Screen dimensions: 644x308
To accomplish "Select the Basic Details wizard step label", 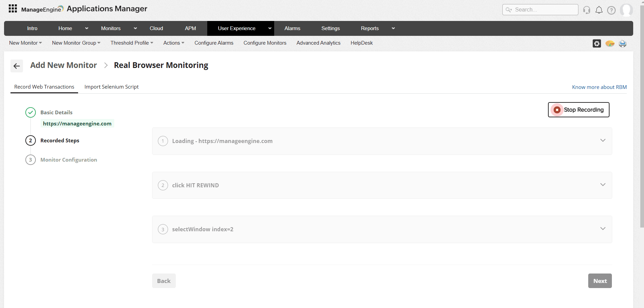I will (56, 113).
